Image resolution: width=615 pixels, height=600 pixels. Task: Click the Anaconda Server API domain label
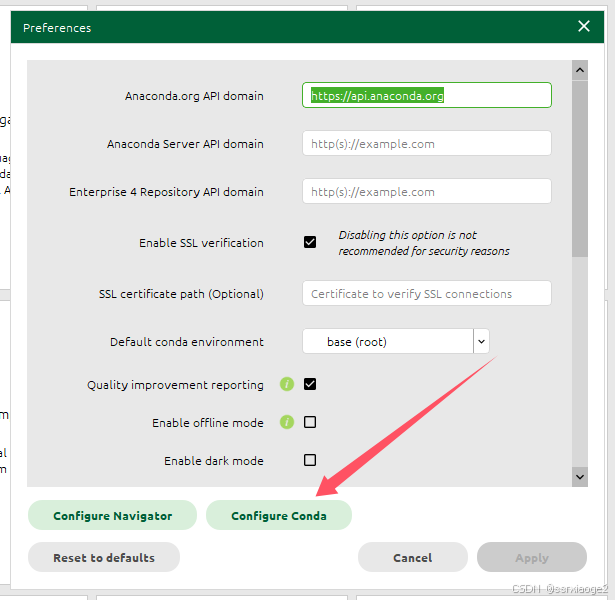[185, 144]
